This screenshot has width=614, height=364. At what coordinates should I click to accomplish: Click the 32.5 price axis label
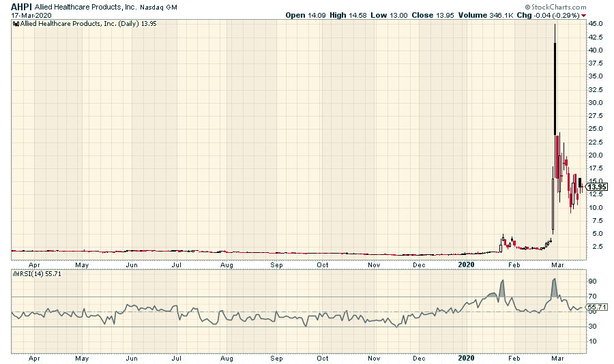(x=596, y=89)
